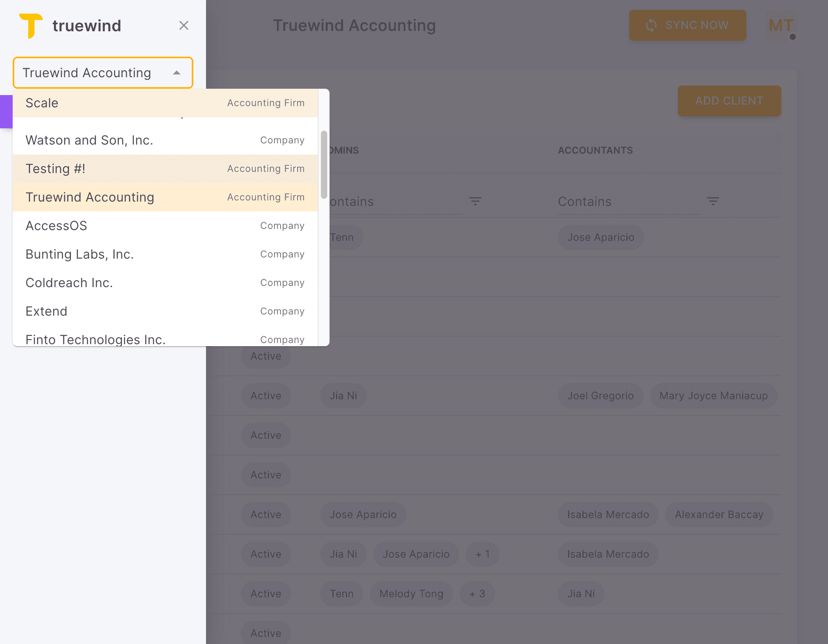Select the Testing #! accounting firm
The width and height of the screenshot is (828, 644).
55,168
